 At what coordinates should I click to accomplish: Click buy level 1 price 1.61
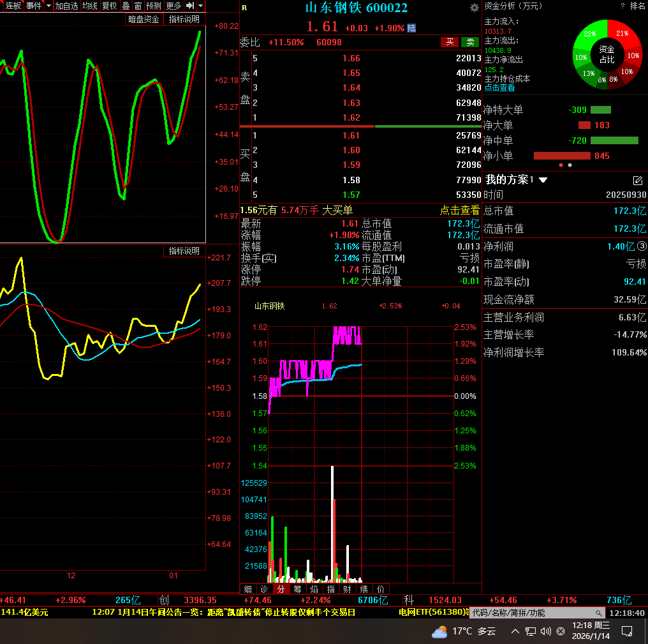[351, 136]
